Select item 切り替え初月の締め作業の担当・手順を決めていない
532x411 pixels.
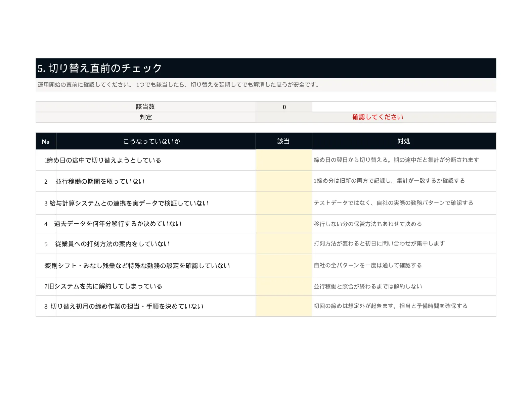(127, 306)
